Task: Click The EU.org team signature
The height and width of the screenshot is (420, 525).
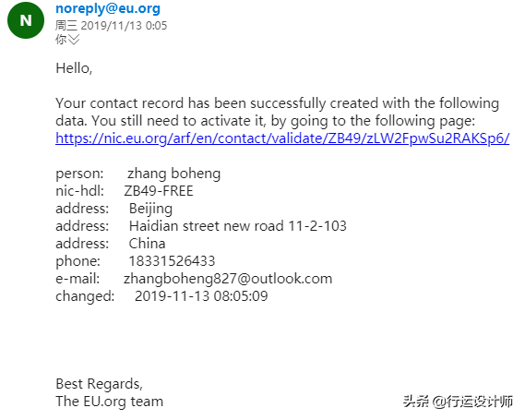Action: (x=110, y=402)
